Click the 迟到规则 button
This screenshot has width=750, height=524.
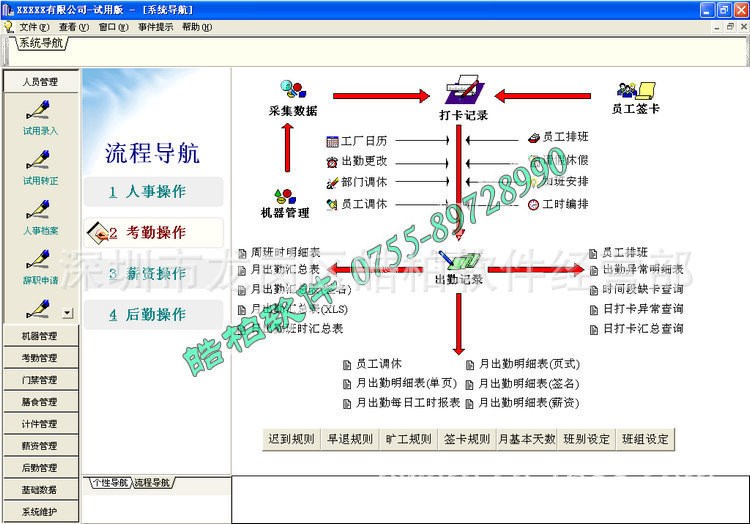[x=291, y=439]
